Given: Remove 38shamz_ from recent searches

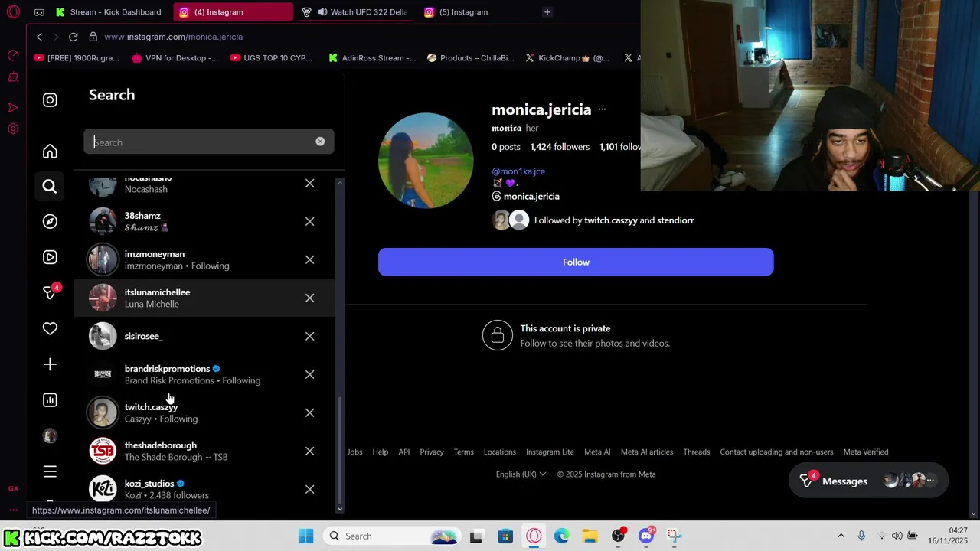Looking at the screenshot, I should tap(309, 221).
